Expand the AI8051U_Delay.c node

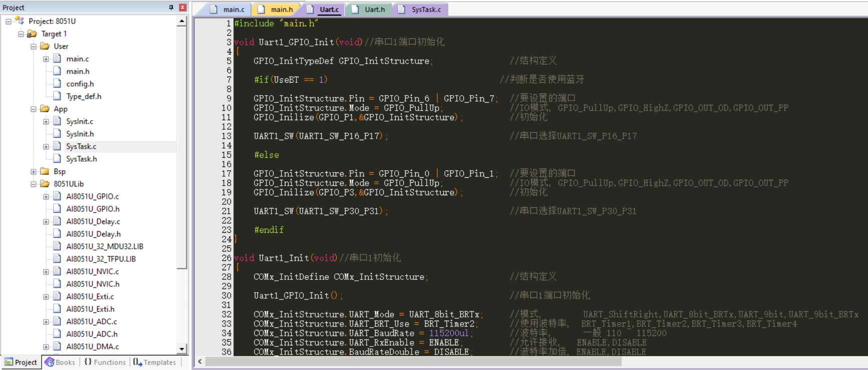point(46,222)
